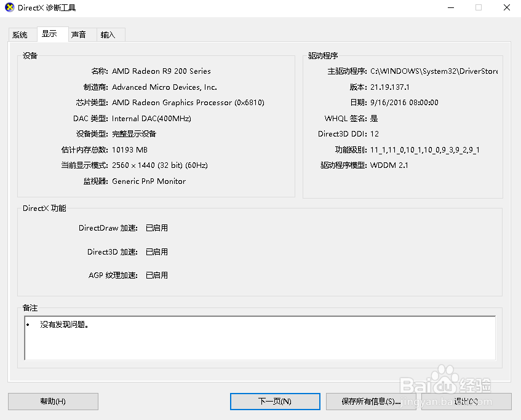The width and height of the screenshot is (521, 420).
Task: Click the 帮助(H) button
Action: tap(52, 401)
